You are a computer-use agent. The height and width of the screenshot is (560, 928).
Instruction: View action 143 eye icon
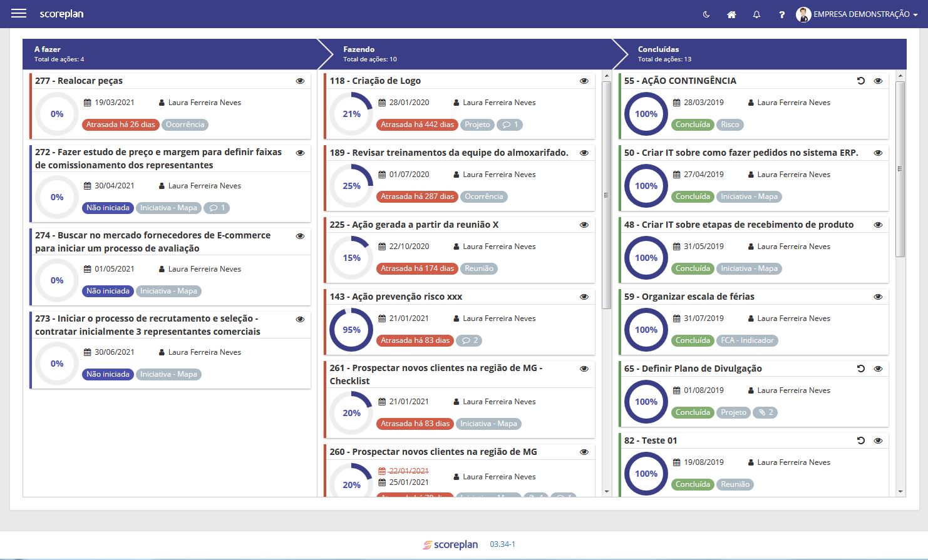pos(584,297)
